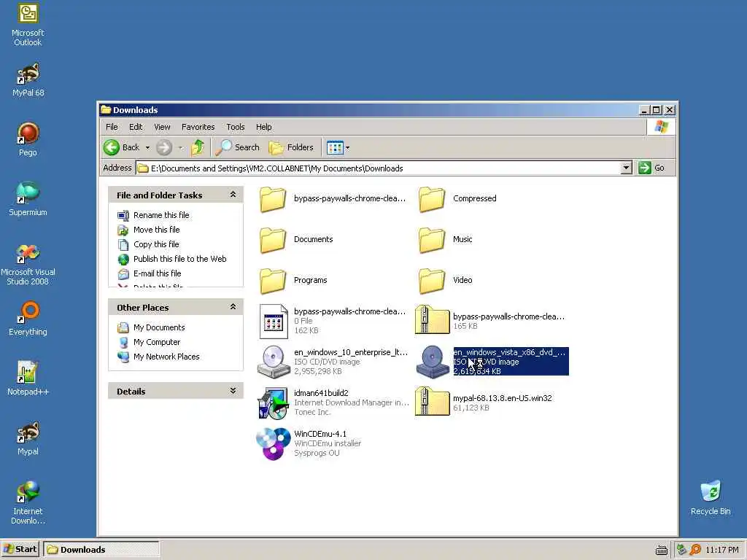
Task: Select the Notepad++ desktop shortcut
Action: [28, 378]
